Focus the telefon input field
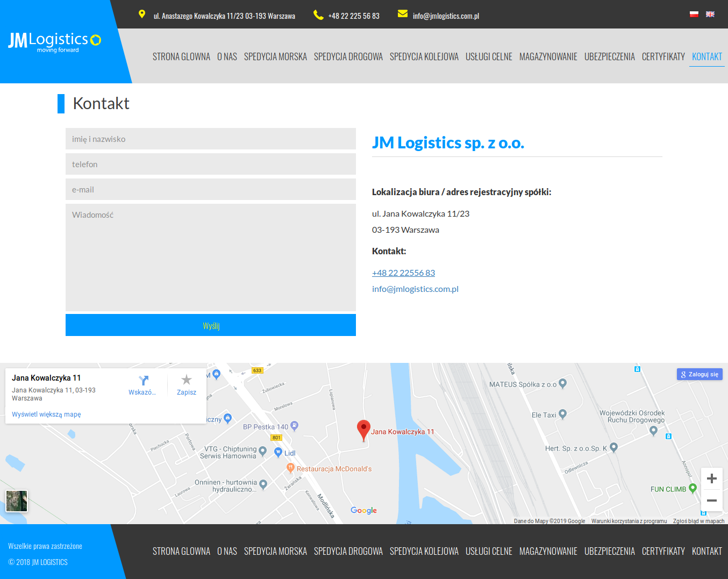This screenshot has width=728, height=579. pyautogui.click(x=211, y=164)
